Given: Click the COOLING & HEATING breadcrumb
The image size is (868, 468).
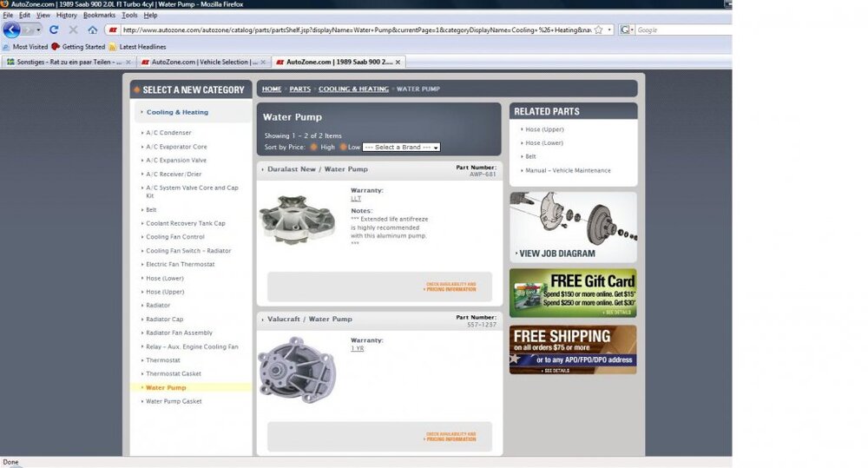Looking at the screenshot, I should coord(353,89).
